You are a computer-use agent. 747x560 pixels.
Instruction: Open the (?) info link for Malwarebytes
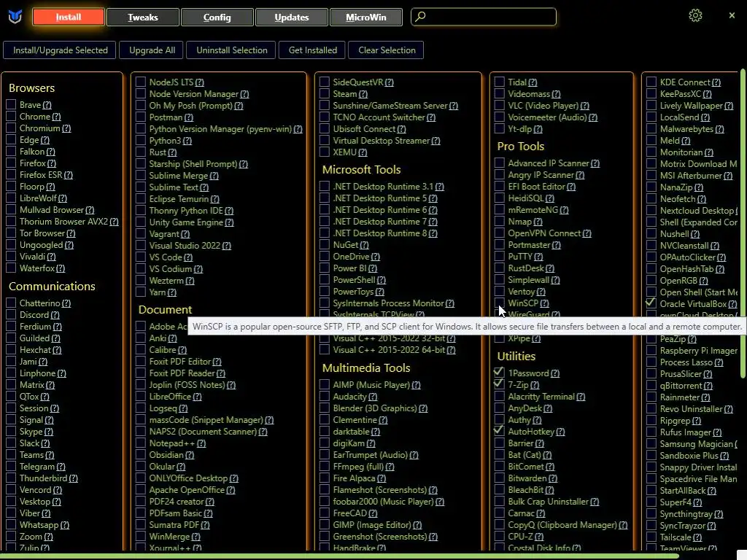point(719,129)
